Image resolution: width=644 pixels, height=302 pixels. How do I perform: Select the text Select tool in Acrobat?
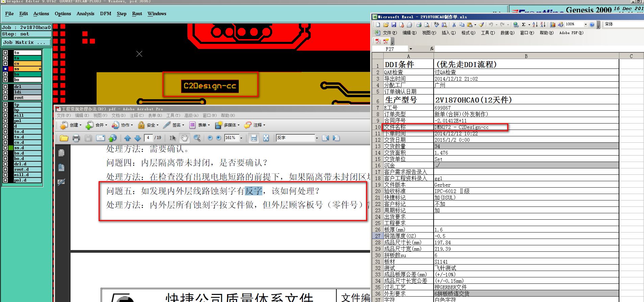tap(173, 138)
